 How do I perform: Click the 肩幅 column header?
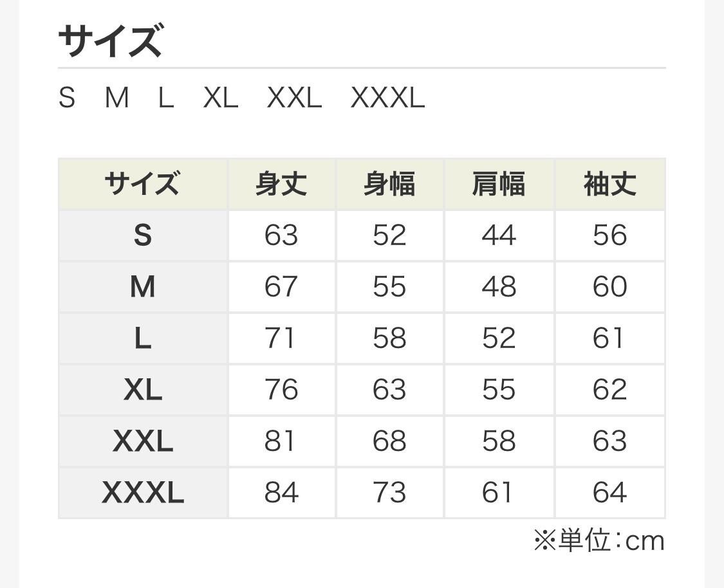coord(499,185)
